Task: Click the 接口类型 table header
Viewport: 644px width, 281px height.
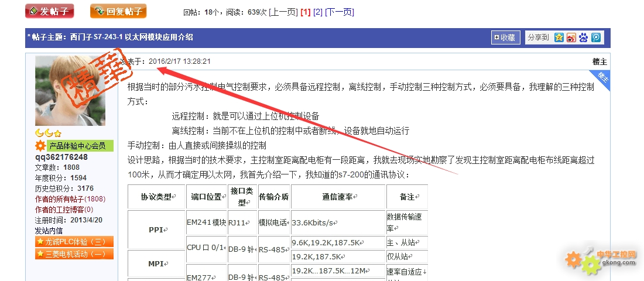Action: pyautogui.click(x=242, y=197)
